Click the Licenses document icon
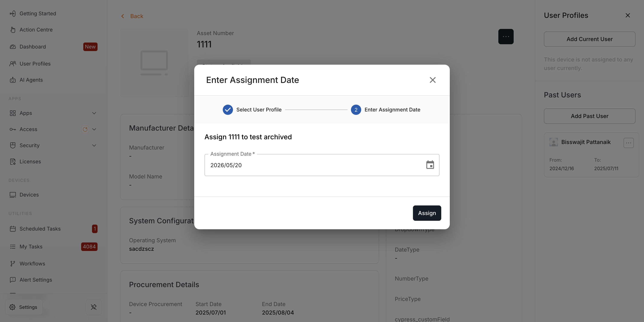 click(x=13, y=161)
